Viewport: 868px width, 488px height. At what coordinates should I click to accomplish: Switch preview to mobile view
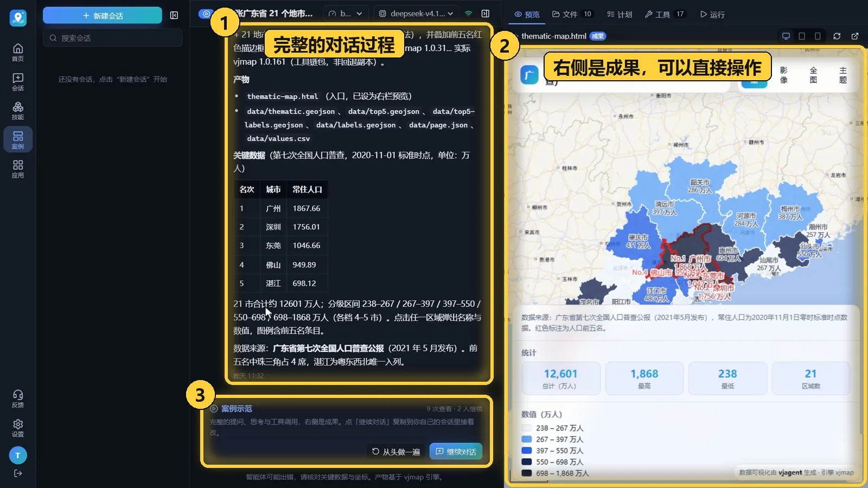click(818, 36)
